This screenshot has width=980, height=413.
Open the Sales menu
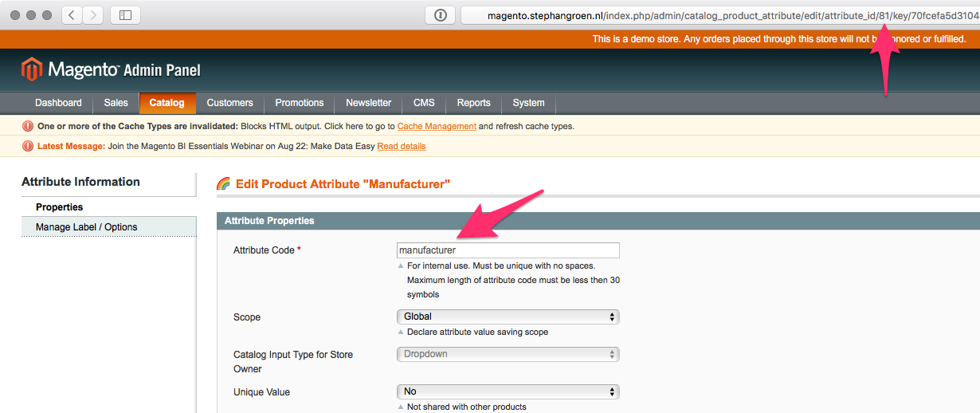tap(116, 103)
